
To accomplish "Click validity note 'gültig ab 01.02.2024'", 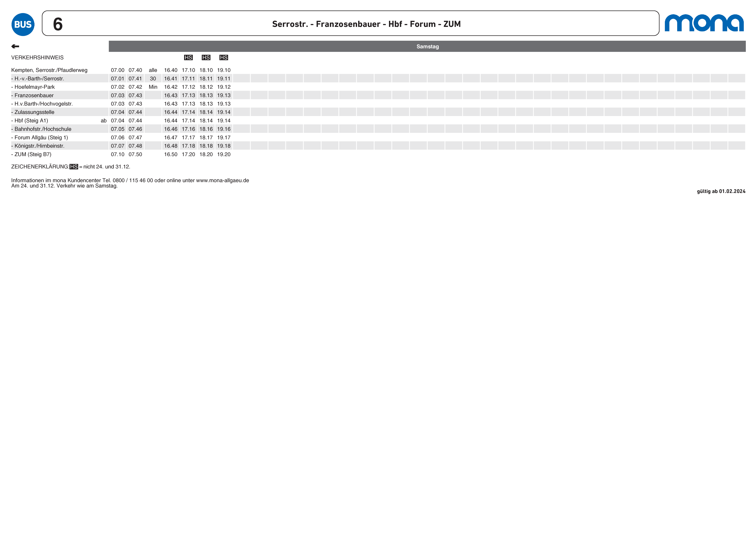I will pos(721,191).
